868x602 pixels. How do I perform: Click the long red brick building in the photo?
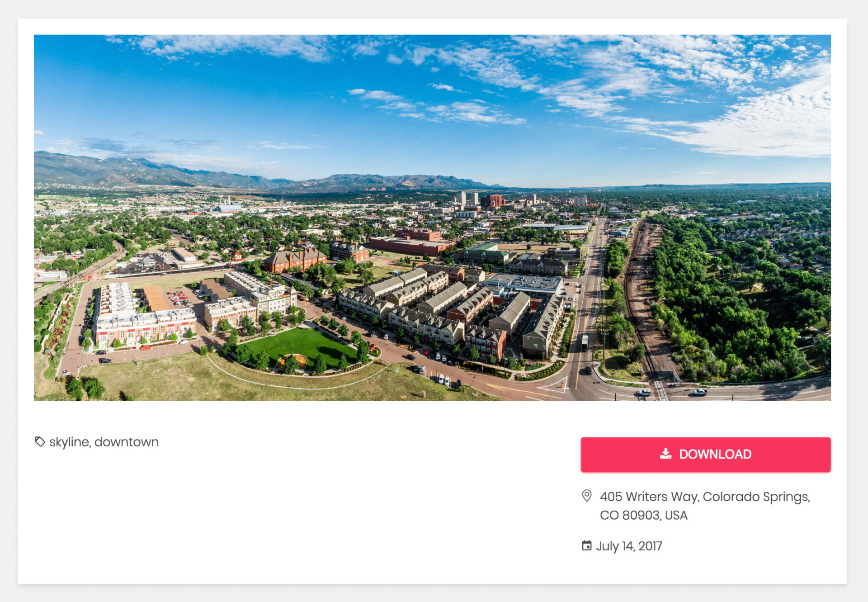click(409, 246)
